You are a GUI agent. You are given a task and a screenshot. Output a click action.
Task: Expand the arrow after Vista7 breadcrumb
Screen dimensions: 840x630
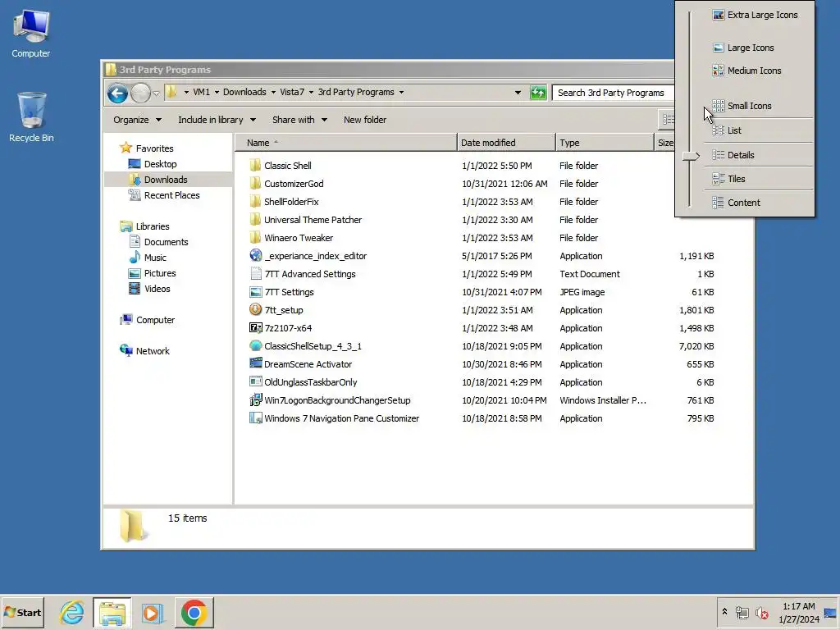(311, 92)
